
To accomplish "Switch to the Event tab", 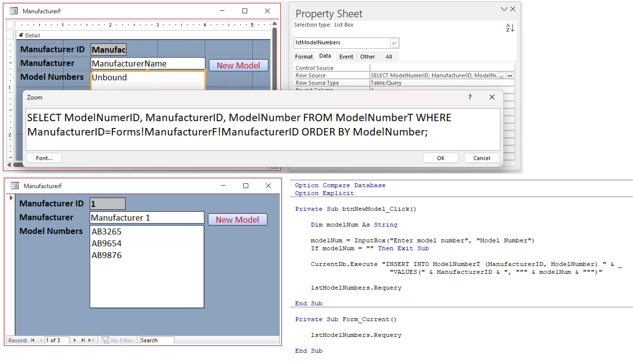I will click(x=346, y=56).
